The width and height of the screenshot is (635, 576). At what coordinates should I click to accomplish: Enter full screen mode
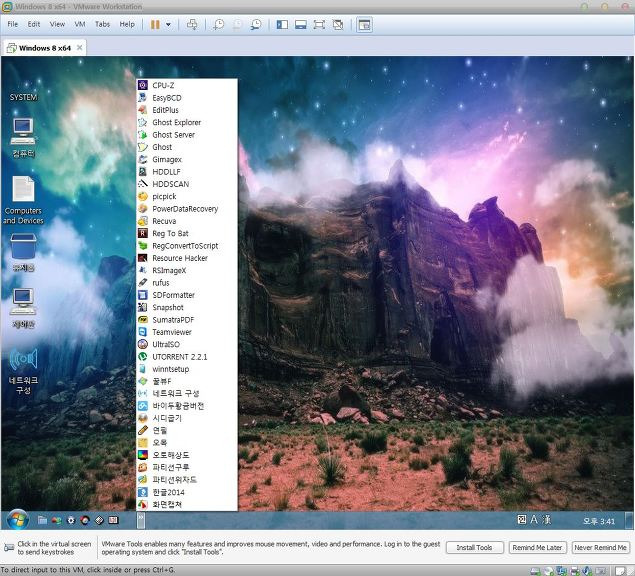click(x=319, y=25)
